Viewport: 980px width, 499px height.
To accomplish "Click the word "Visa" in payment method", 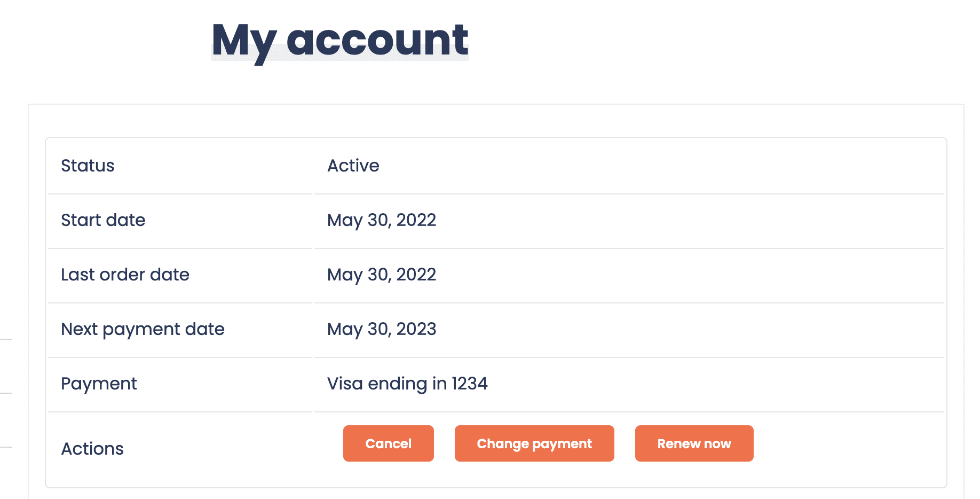I will tap(345, 384).
